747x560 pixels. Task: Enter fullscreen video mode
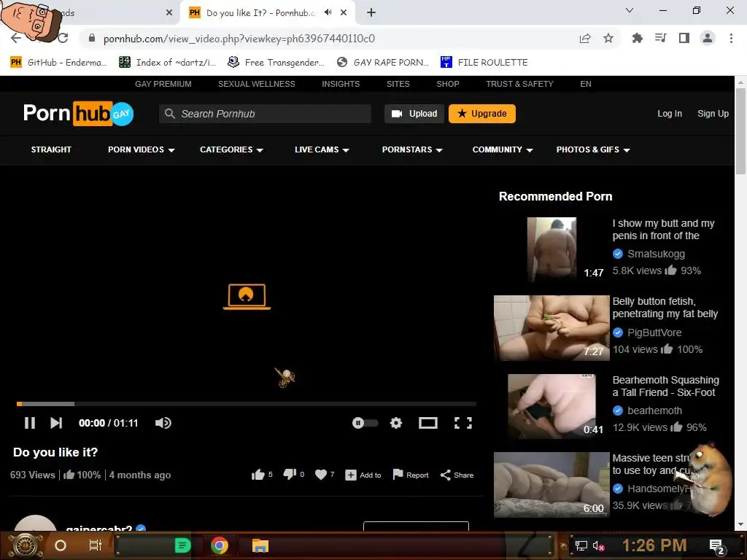463,423
